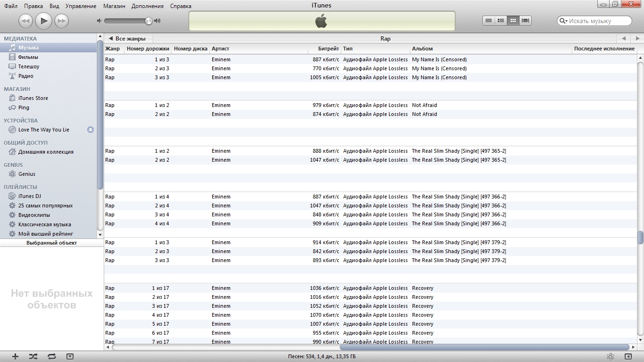Add a new playlist with the plus icon
This screenshot has height=362, width=644.
[x=15, y=357]
